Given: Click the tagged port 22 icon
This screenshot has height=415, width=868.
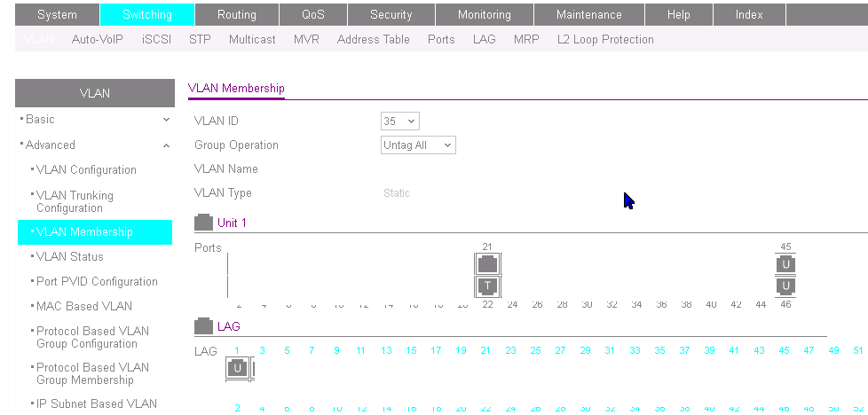Looking at the screenshot, I should pos(487,286).
